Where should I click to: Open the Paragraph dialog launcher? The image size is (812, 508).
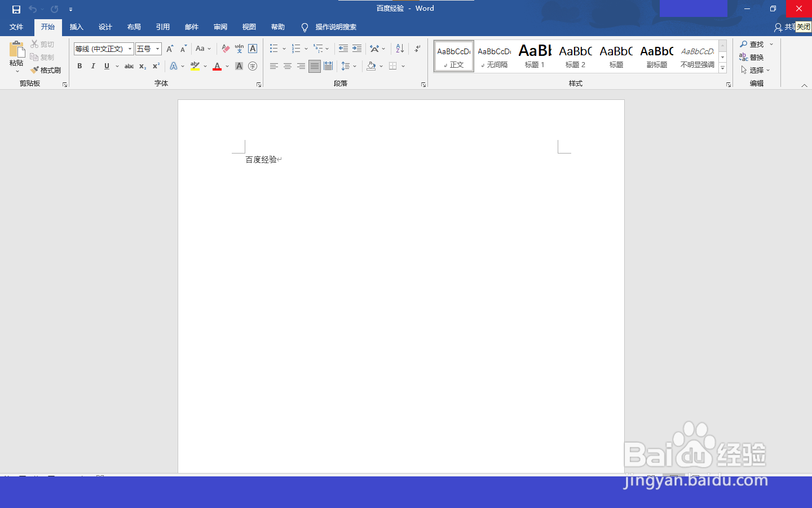pos(423,85)
